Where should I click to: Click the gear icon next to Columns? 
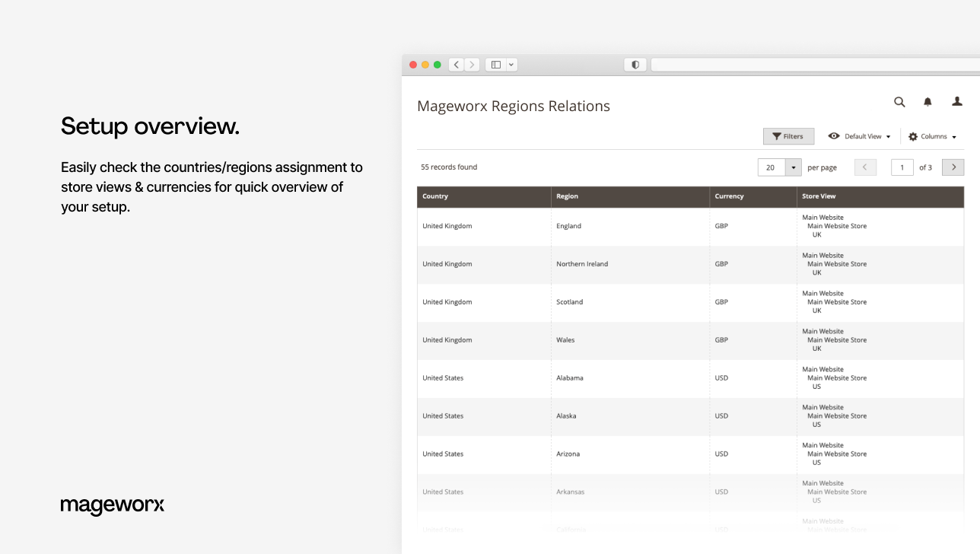(912, 136)
